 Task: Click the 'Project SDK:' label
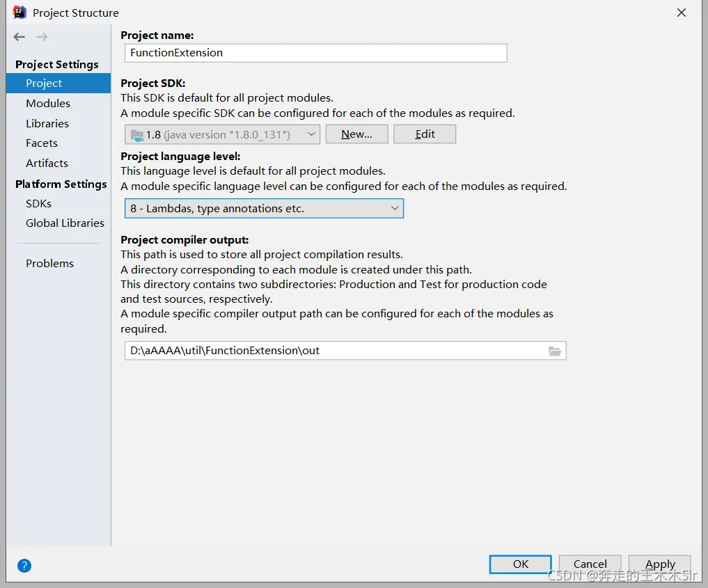tap(153, 84)
